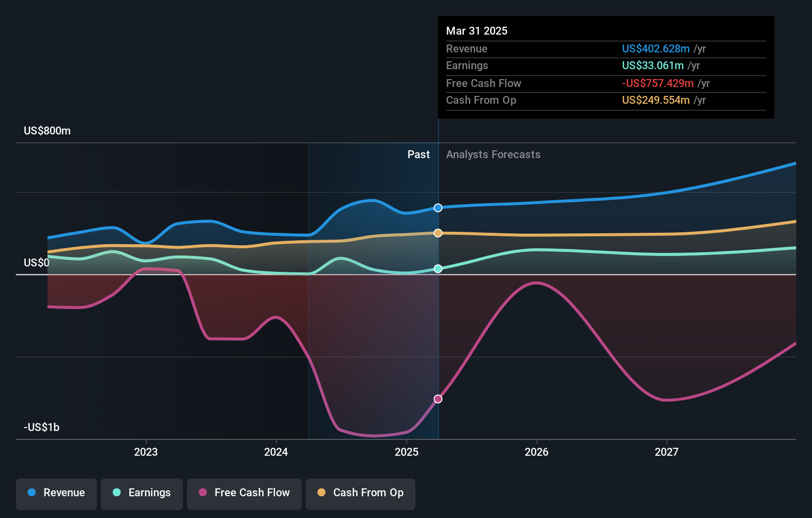Screen dimensions: 812x518
Task: Click the orange Cash From Op data point
Action: pos(438,233)
